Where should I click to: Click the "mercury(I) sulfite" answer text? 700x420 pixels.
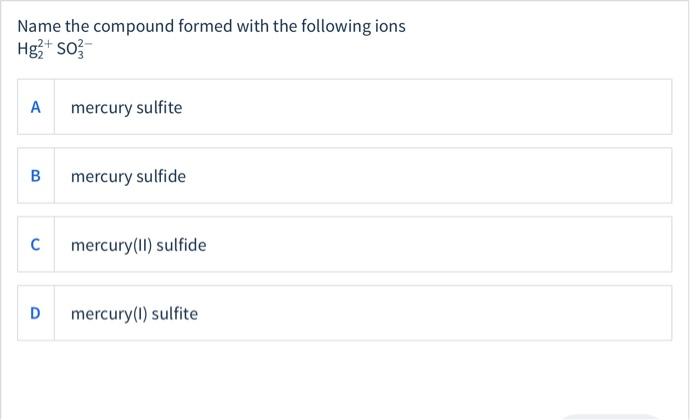pyautogui.click(x=134, y=314)
